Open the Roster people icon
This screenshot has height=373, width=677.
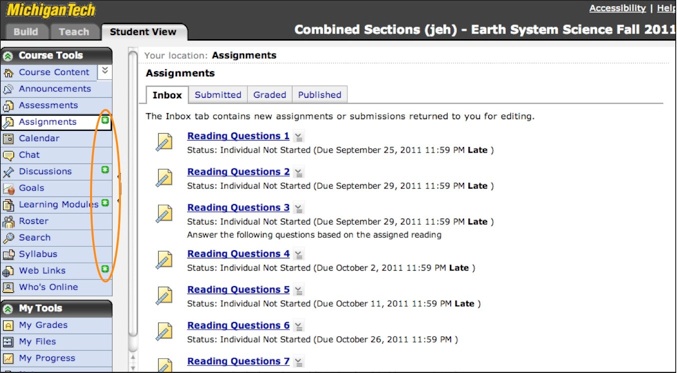click(x=8, y=221)
